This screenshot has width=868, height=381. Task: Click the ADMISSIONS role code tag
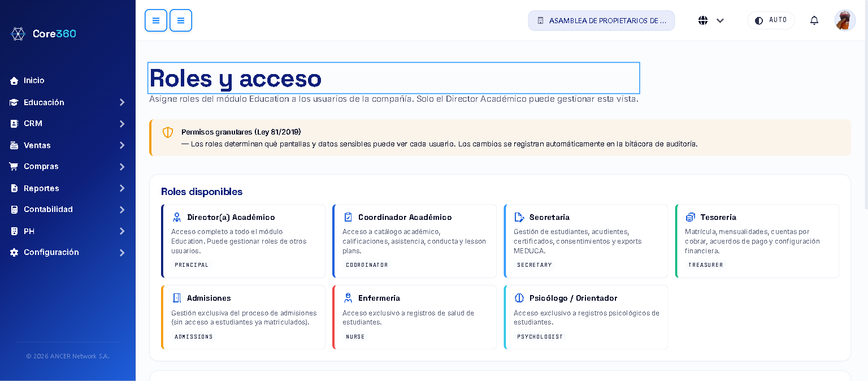[194, 337]
